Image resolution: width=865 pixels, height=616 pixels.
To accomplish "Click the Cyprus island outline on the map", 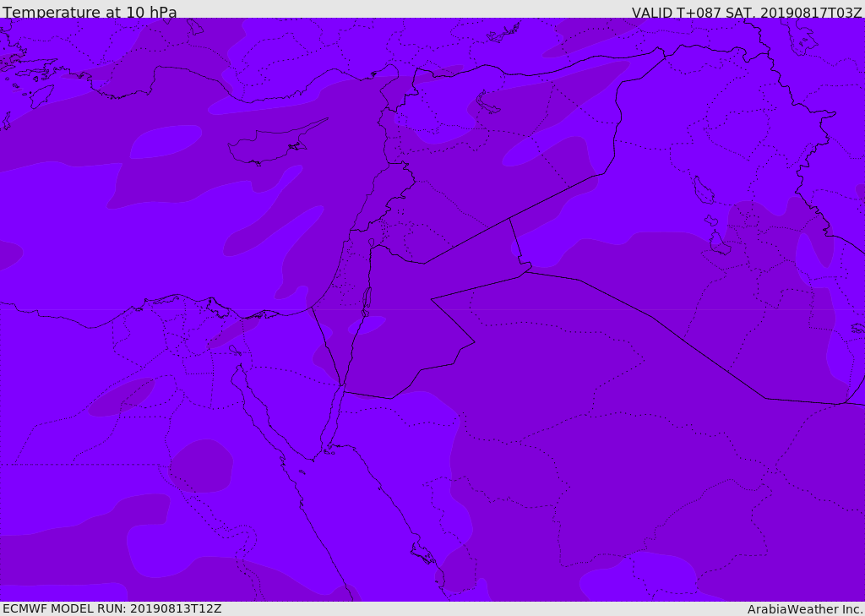I will pos(277,144).
